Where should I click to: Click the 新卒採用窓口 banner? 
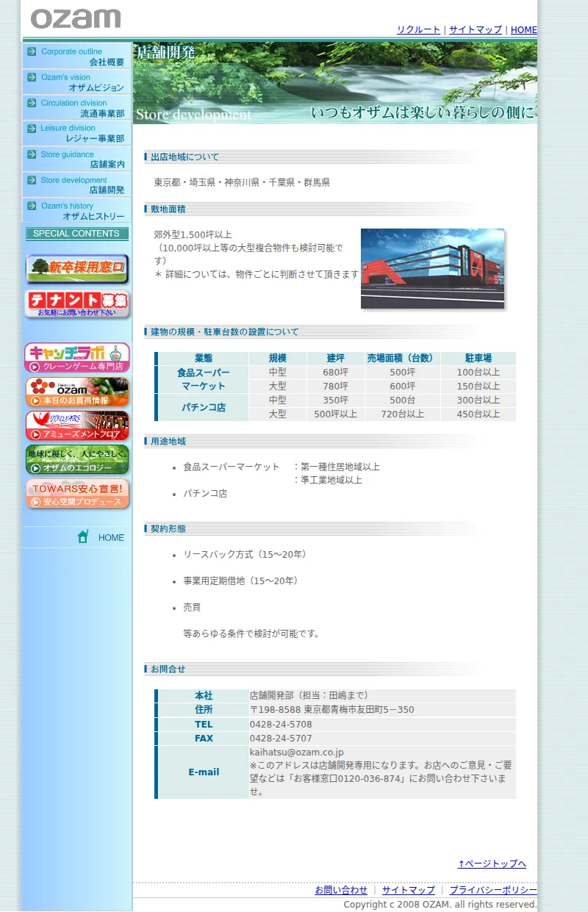coord(77,269)
